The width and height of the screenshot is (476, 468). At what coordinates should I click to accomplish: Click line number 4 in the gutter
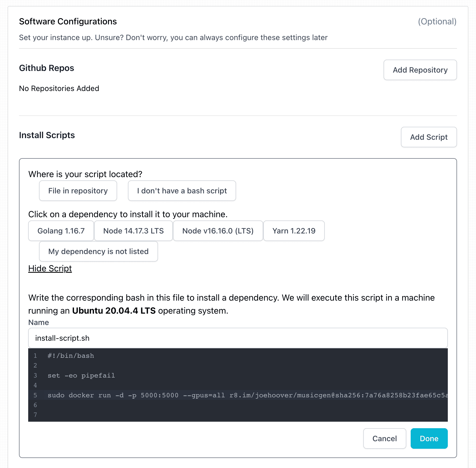tap(35, 385)
